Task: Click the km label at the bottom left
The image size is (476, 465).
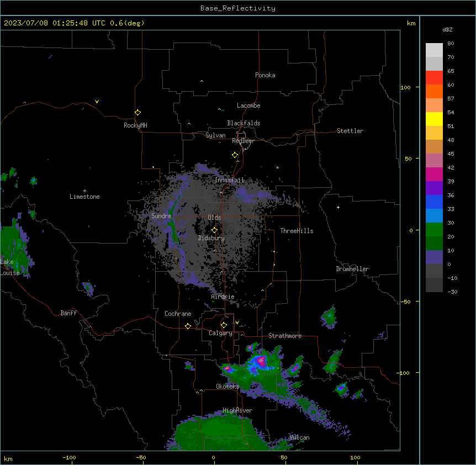Action: [8, 459]
